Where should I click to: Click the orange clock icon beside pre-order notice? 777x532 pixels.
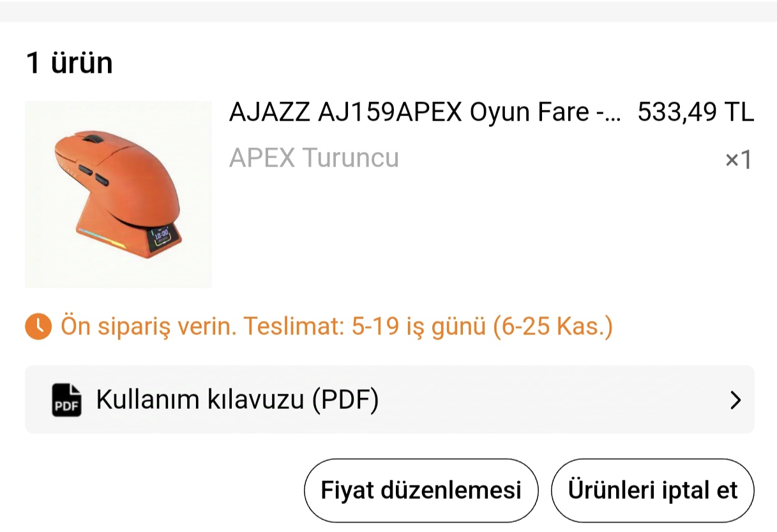tap(38, 327)
